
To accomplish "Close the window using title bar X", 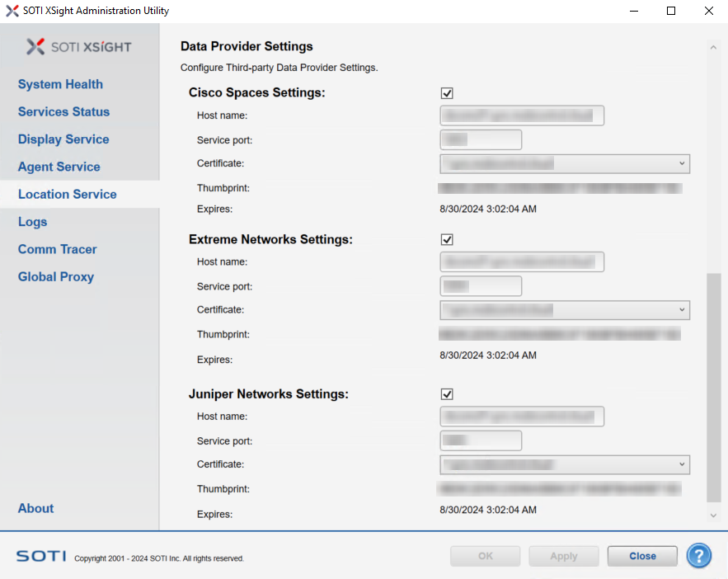I will [708, 11].
